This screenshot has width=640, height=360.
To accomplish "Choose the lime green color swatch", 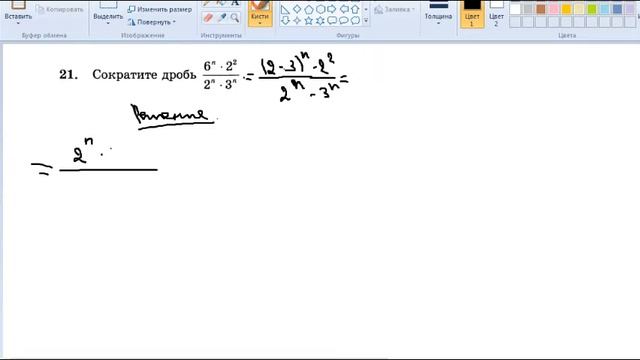I will (x=592, y=9).
